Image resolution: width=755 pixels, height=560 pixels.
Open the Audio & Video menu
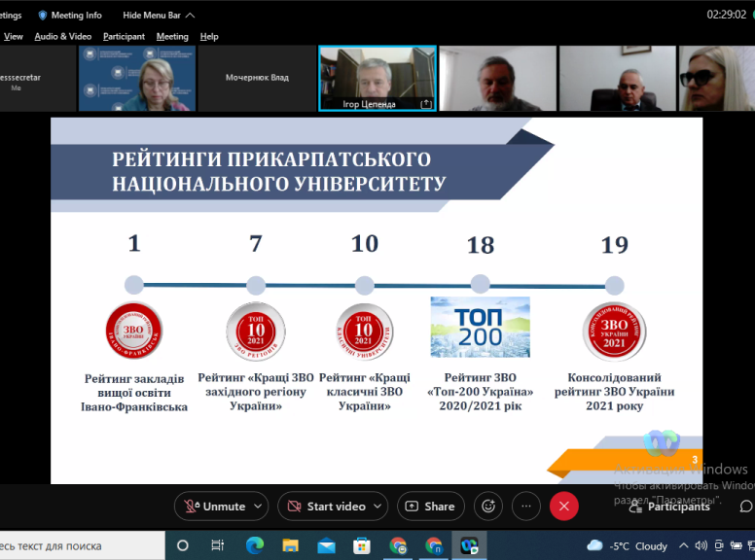pos(62,37)
